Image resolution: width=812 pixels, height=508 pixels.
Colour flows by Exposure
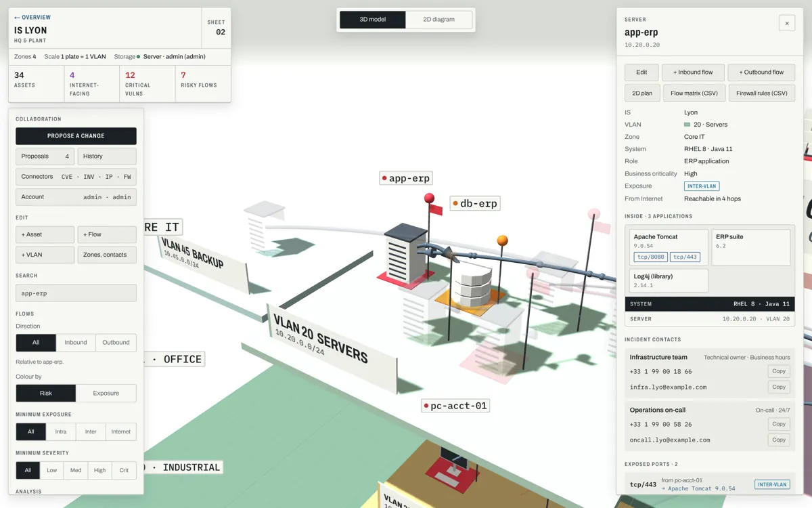[106, 393]
